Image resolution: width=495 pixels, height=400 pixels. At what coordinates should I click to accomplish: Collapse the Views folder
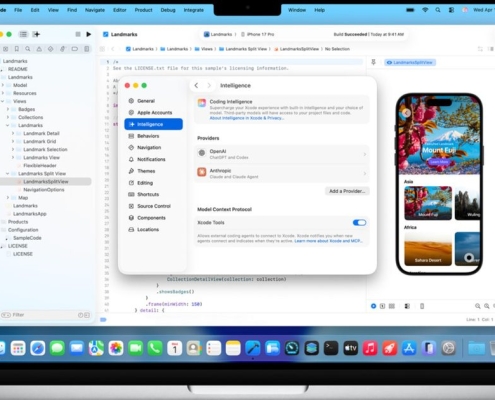coord(3,101)
